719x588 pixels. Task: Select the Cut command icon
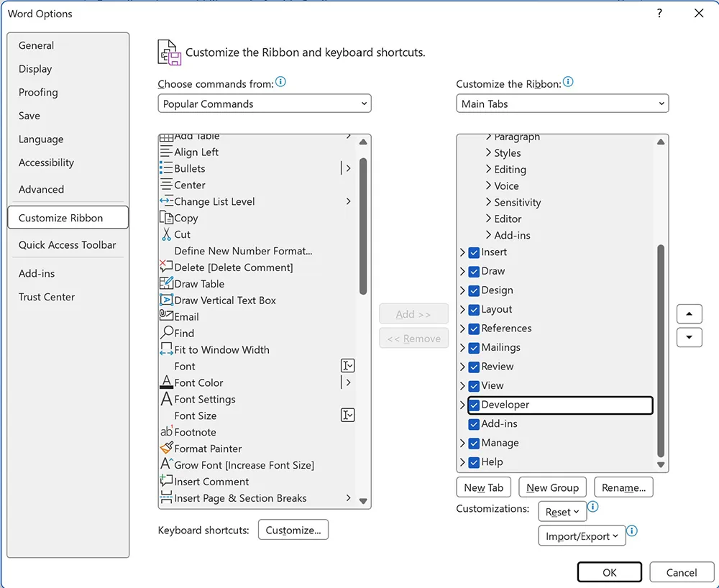(x=166, y=234)
